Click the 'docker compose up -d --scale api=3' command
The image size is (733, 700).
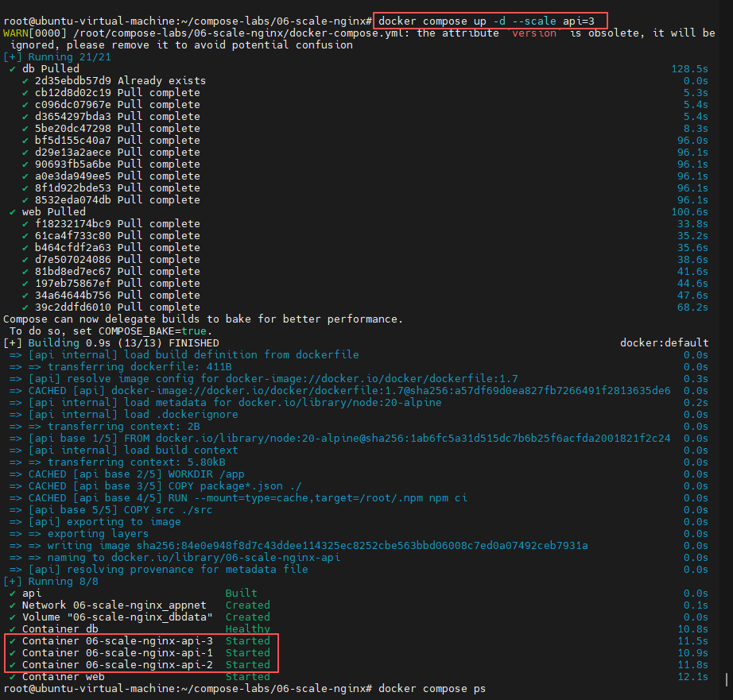[x=487, y=21]
